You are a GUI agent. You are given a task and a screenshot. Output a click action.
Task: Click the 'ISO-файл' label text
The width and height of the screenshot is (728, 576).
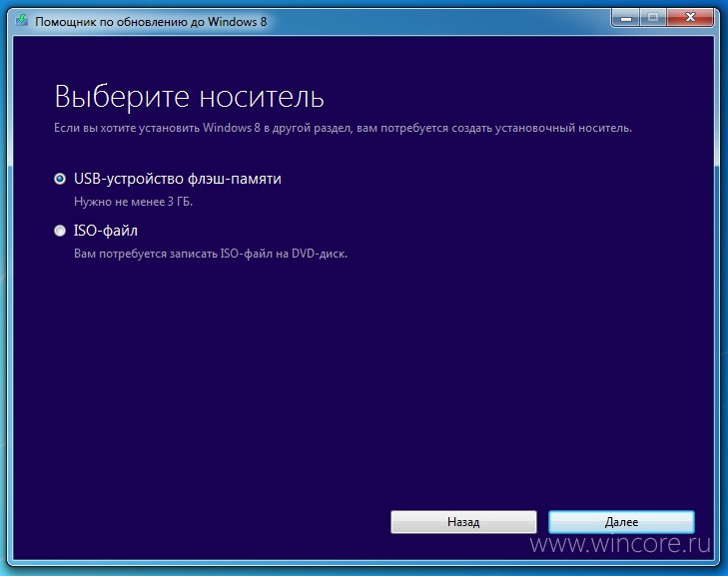(106, 231)
